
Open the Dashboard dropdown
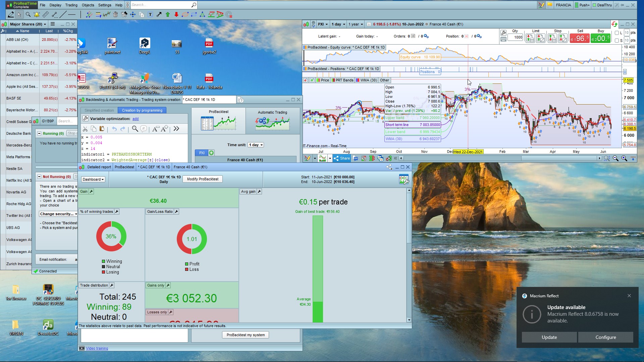click(x=93, y=179)
